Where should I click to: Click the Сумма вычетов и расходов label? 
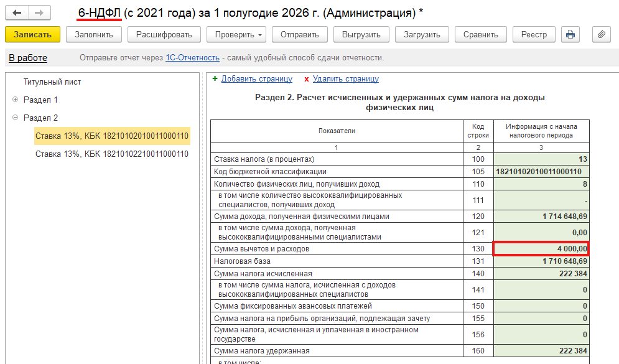click(x=261, y=249)
